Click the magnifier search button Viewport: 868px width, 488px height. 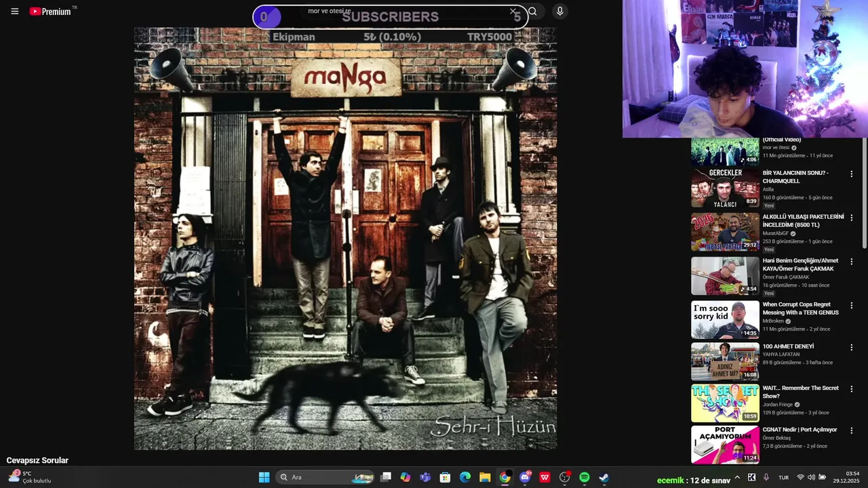point(533,12)
